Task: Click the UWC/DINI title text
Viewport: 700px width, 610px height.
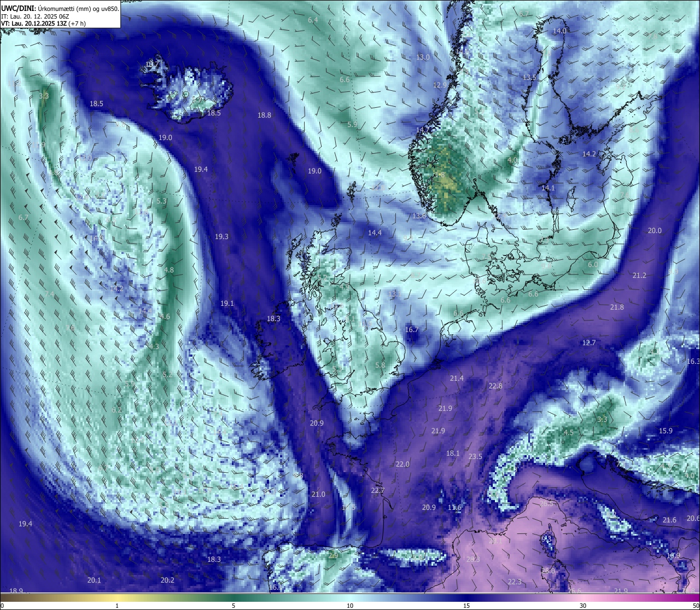Action: [x=19, y=9]
